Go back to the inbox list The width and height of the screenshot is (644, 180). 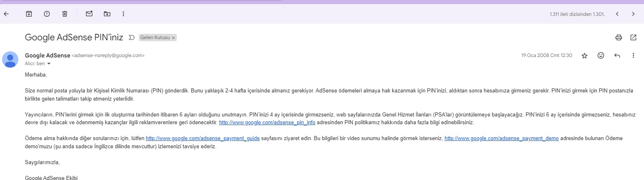pos(6,14)
